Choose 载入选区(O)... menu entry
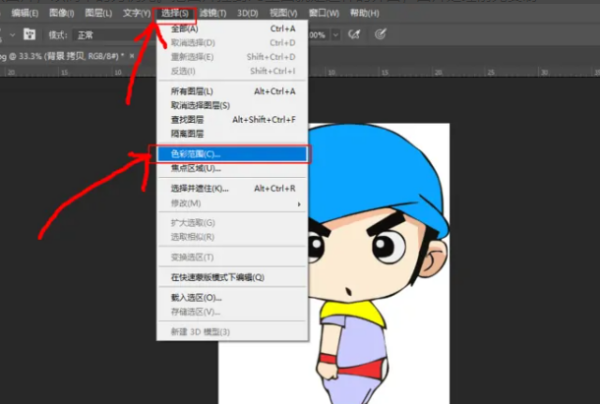 [x=233, y=298]
